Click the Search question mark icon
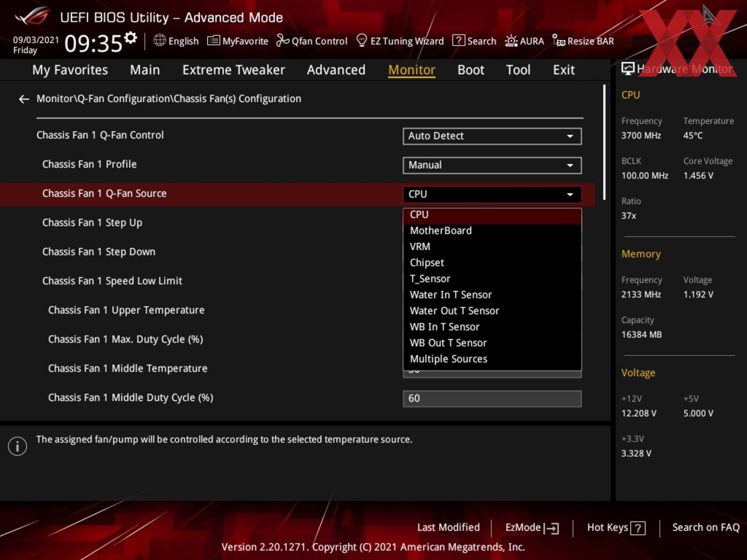This screenshot has height=560, width=747. pyautogui.click(x=458, y=41)
